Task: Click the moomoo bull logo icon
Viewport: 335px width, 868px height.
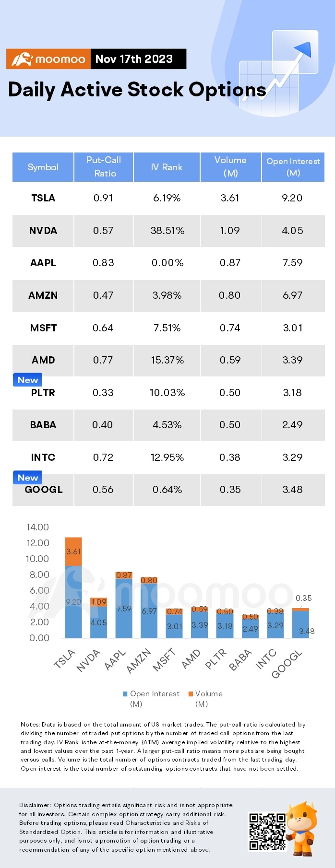Action: (22, 59)
